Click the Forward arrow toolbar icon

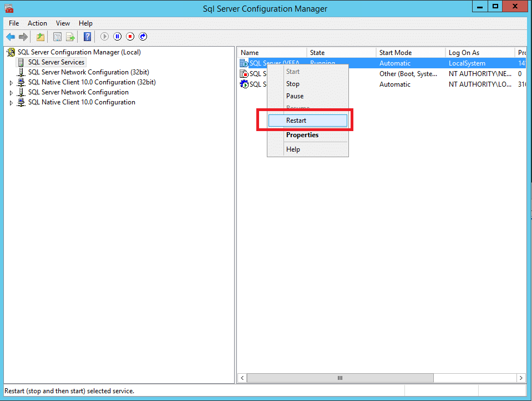tap(23, 37)
